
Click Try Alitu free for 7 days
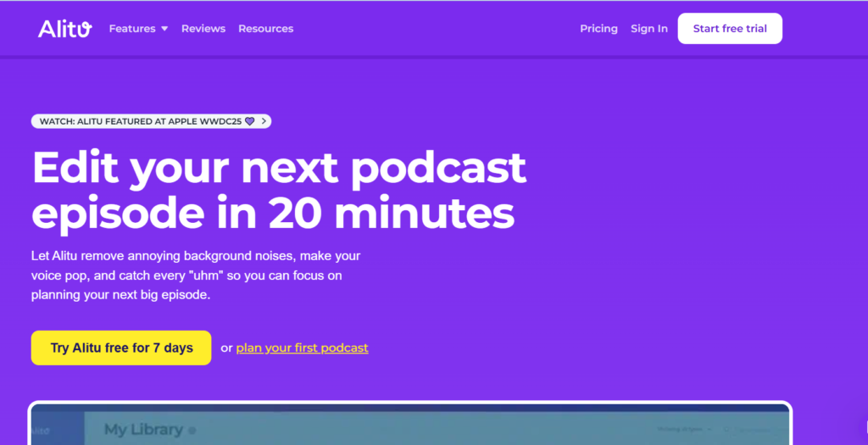click(121, 348)
